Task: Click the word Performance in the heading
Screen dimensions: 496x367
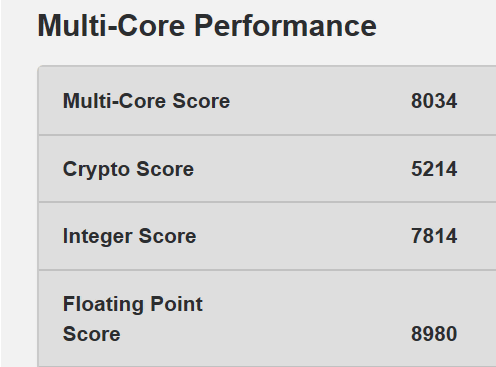Action: (x=285, y=26)
